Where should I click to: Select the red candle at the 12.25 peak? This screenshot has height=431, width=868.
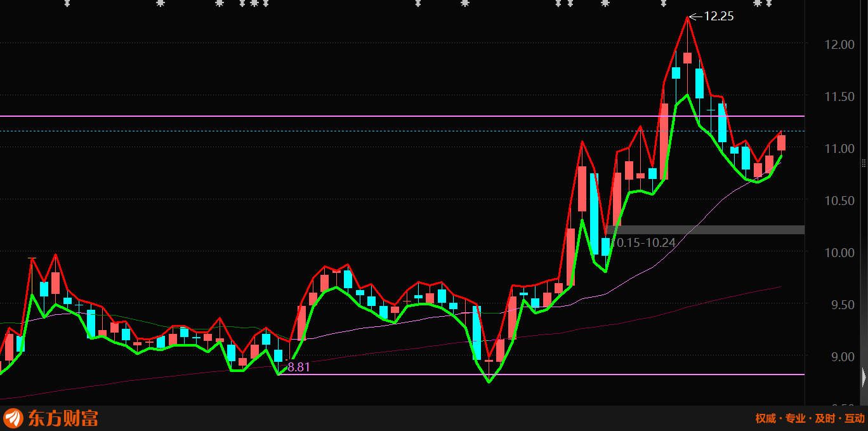tap(687, 58)
